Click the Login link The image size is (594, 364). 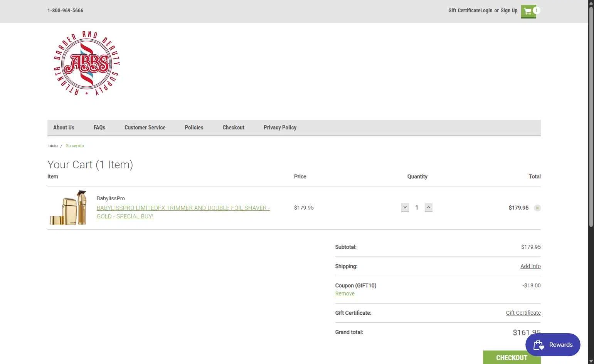point(486,10)
